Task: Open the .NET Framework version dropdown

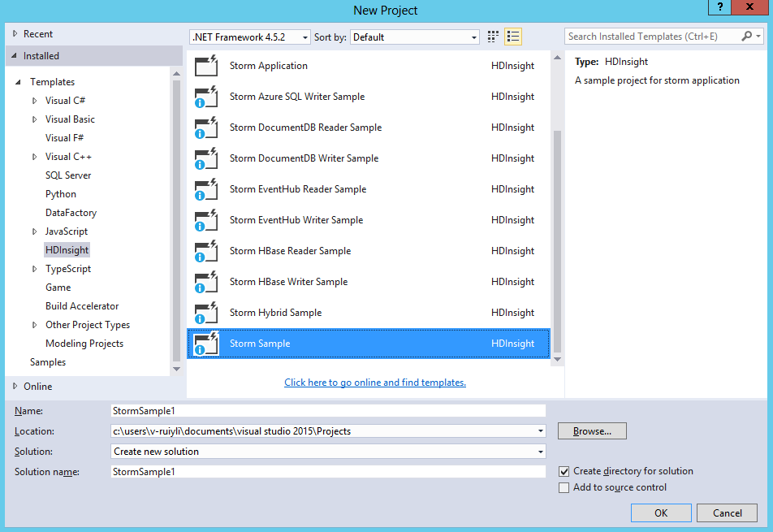Action: coord(250,37)
